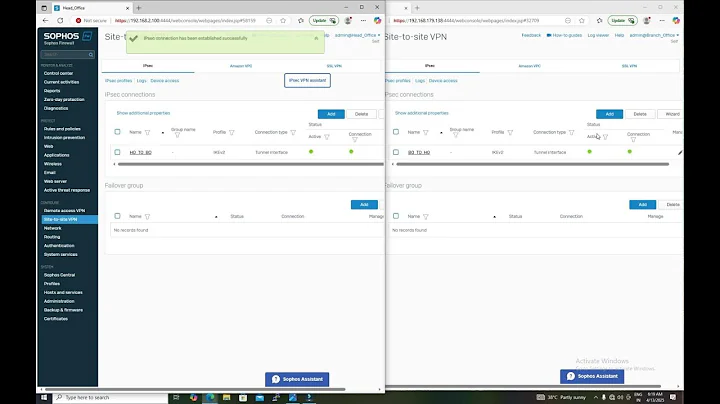Image resolution: width=720 pixels, height=404 pixels.
Task: Toggle Active status of HO_TO_BO connection
Action: [x=311, y=152]
